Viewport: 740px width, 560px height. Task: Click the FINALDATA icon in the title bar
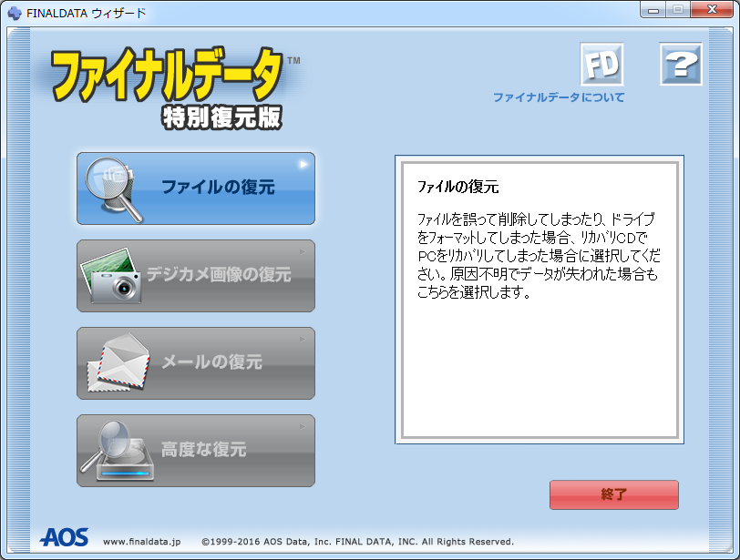click(x=13, y=9)
